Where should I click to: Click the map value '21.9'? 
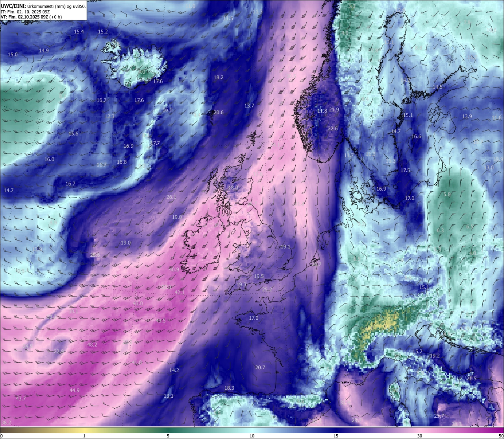[x=334, y=109]
